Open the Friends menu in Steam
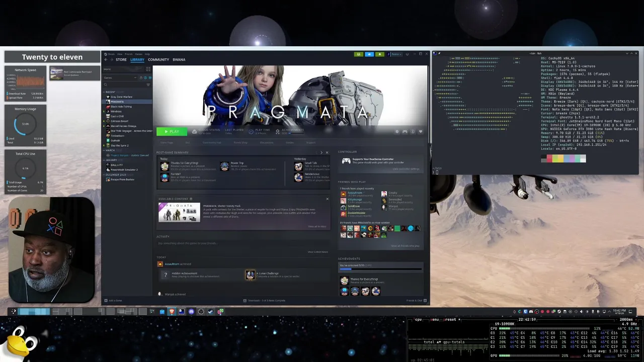The width and height of the screenshot is (644, 362). [129, 54]
